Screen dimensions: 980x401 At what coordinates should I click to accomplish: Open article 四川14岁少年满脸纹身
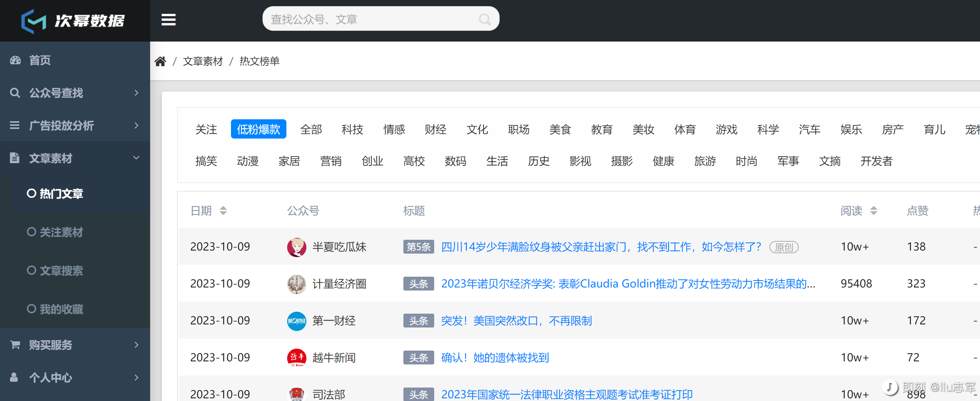point(601,247)
